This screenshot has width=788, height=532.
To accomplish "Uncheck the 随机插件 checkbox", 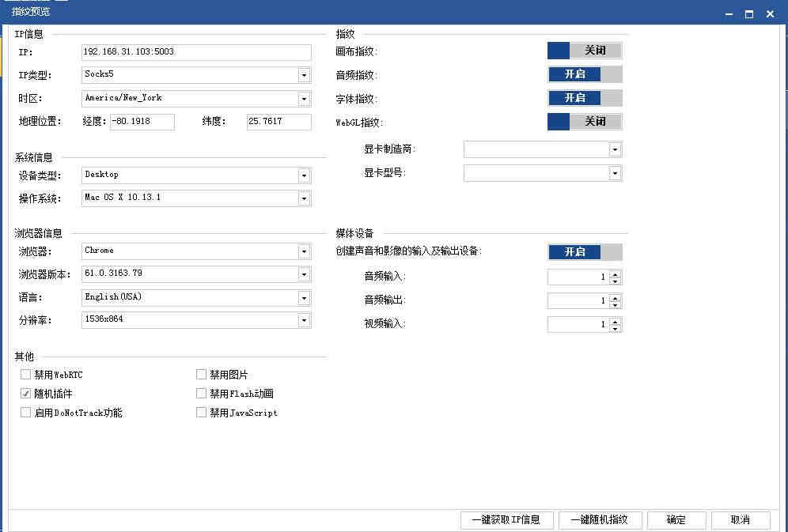I will [26, 394].
